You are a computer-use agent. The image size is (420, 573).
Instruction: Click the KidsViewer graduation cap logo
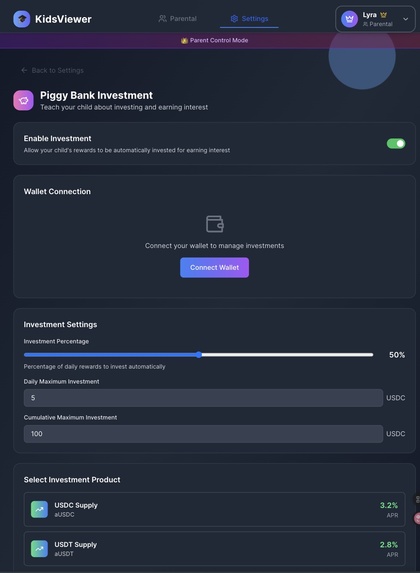tap(22, 19)
